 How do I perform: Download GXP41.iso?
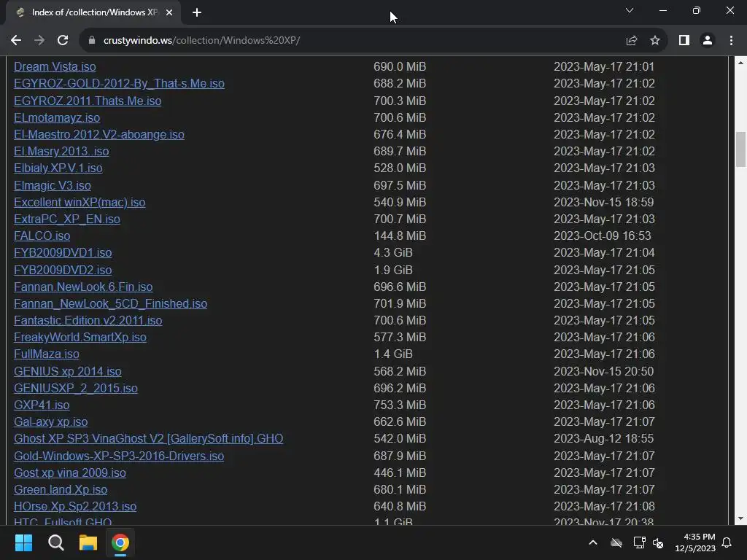42,405
